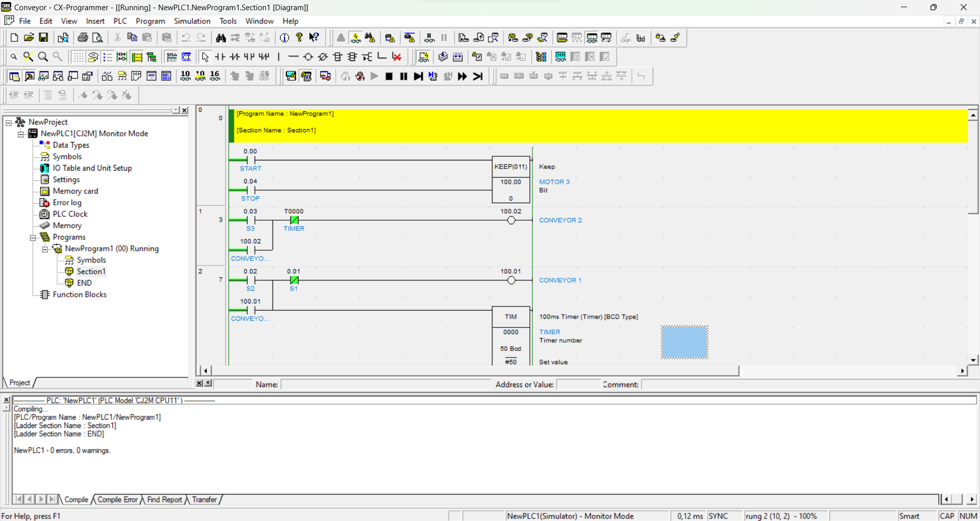Create a new project with New icon

pyautogui.click(x=14, y=38)
